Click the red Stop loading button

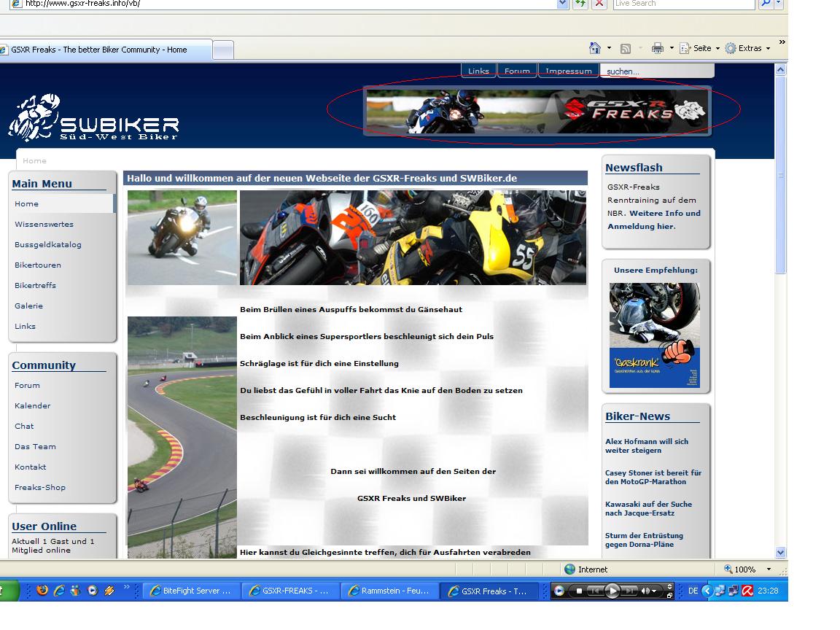point(599,4)
